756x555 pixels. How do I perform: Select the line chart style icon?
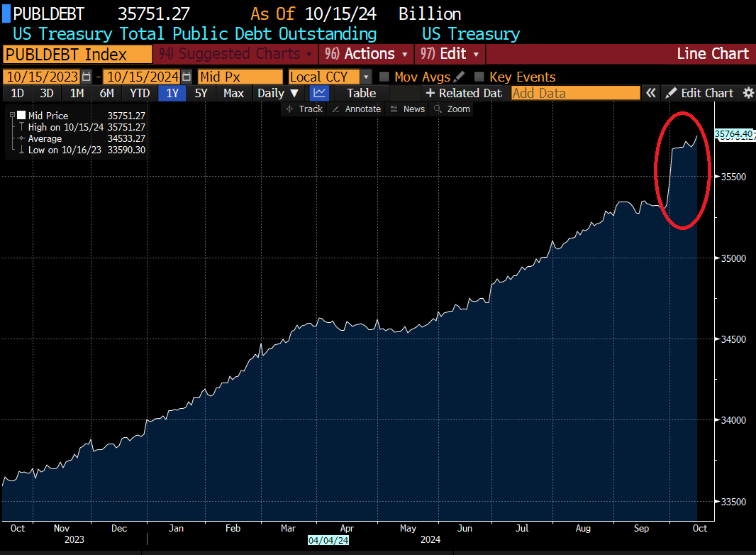pos(319,92)
